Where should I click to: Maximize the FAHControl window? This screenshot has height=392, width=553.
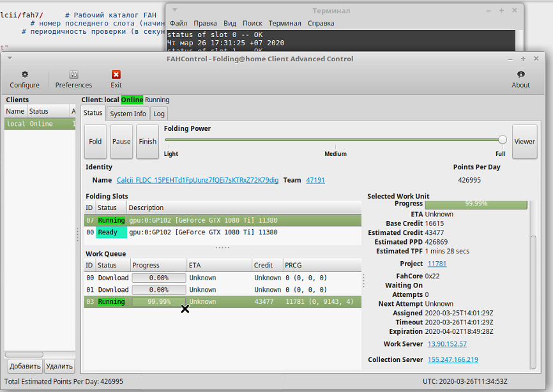(x=523, y=59)
